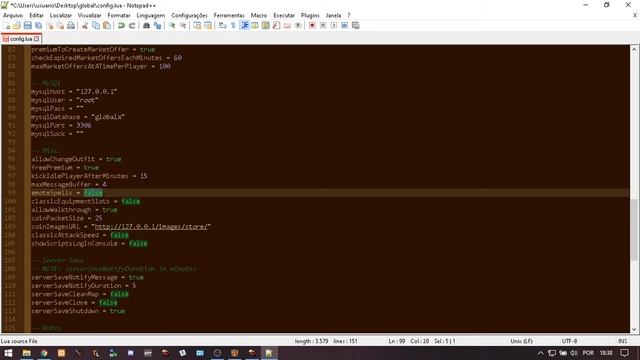The width and height of the screenshot is (640, 360).
Task: Open the question mark help menu
Action: 349,15
